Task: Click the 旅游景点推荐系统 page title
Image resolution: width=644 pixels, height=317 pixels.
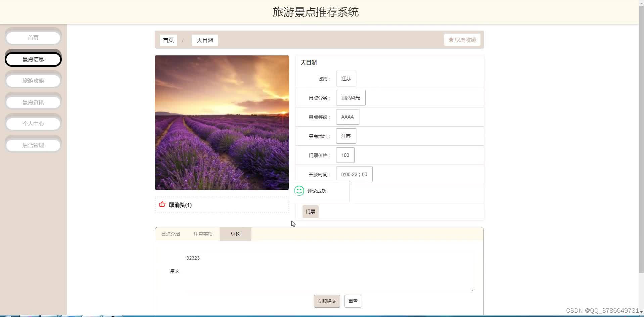Action: [316, 12]
